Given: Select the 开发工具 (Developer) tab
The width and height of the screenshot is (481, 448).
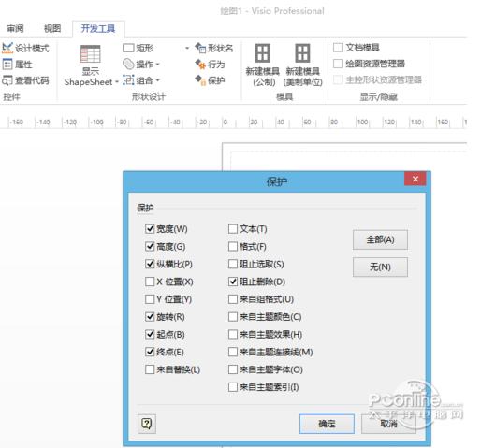Looking at the screenshot, I should pyautogui.click(x=98, y=29).
